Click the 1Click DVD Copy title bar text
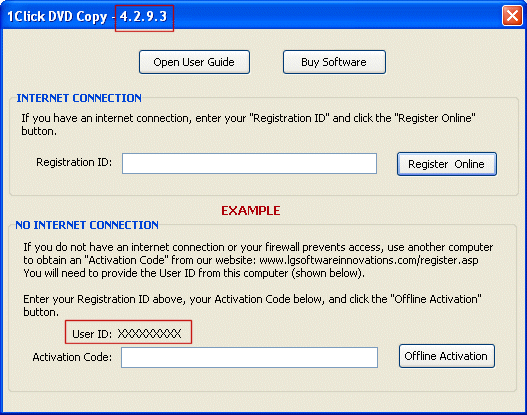The height and width of the screenshot is (415, 527). [x=57, y=16]
